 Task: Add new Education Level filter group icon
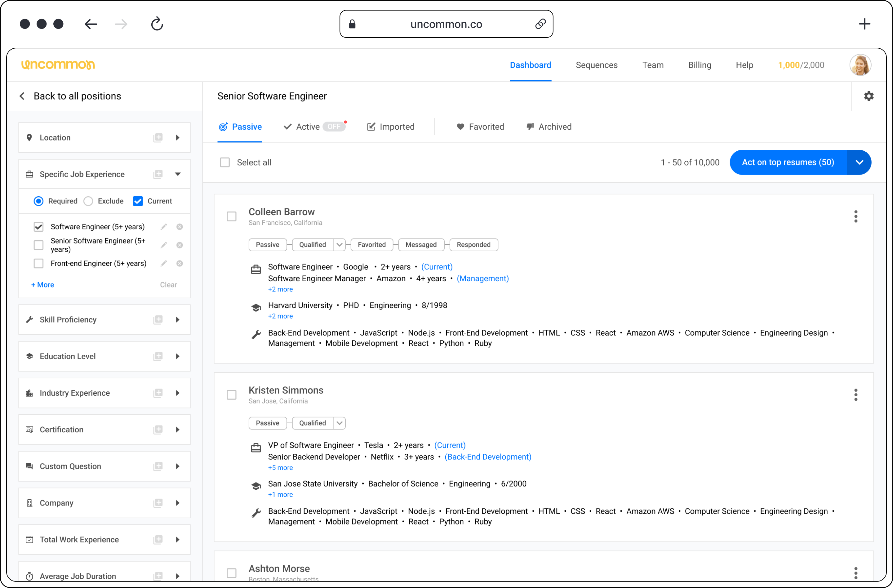click(158, 356)
